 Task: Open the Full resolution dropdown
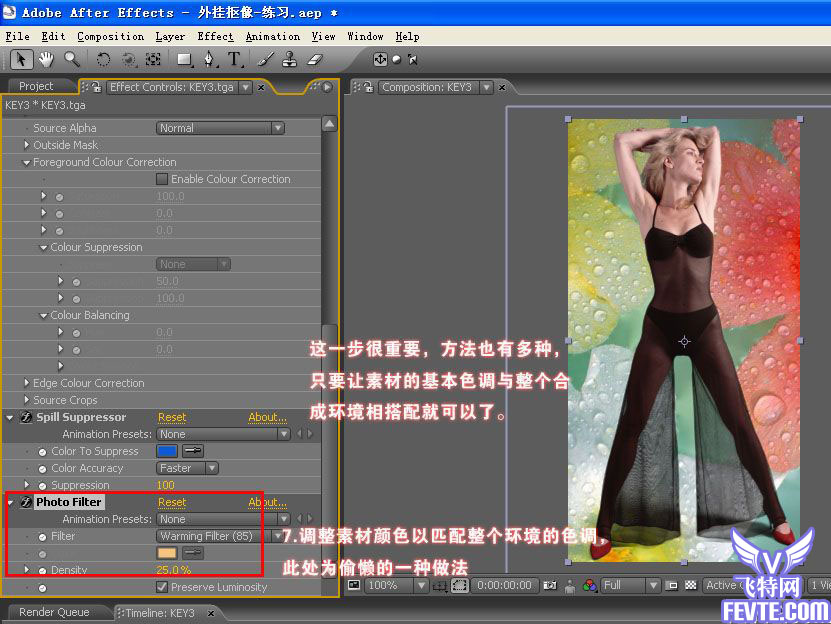(631, 585)
